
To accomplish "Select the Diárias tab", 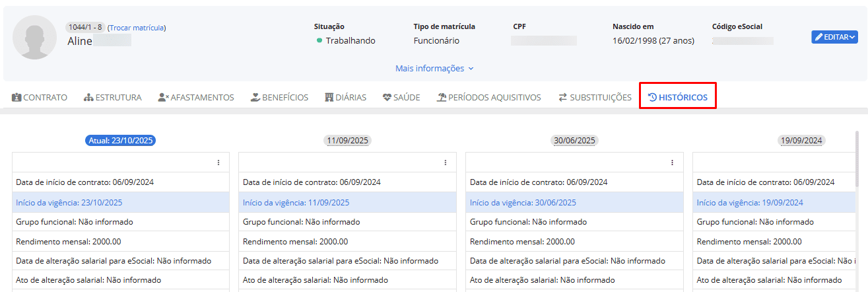I will click(345, 97).
